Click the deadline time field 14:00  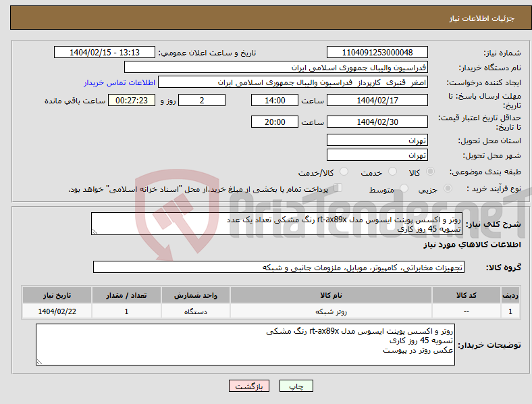pyautogui.click(x=275, y=100)
